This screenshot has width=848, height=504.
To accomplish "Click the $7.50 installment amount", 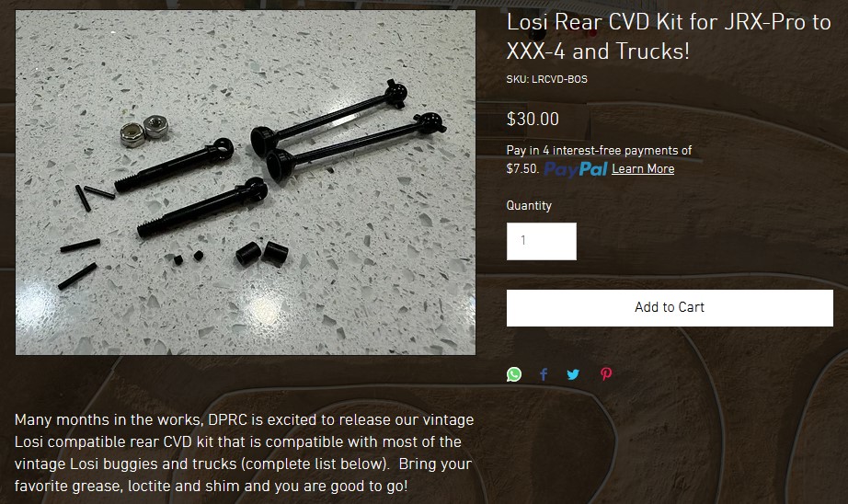I will 522,168.
